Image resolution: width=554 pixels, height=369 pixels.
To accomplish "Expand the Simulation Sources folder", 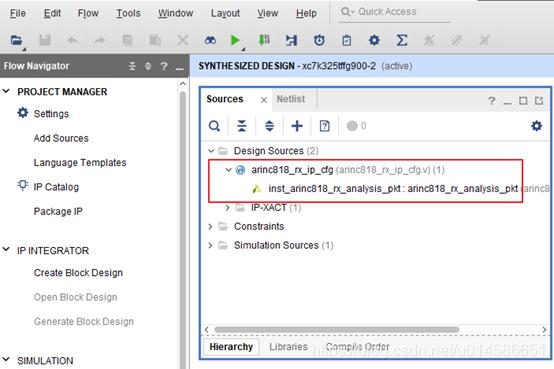I will pos(211,245).
